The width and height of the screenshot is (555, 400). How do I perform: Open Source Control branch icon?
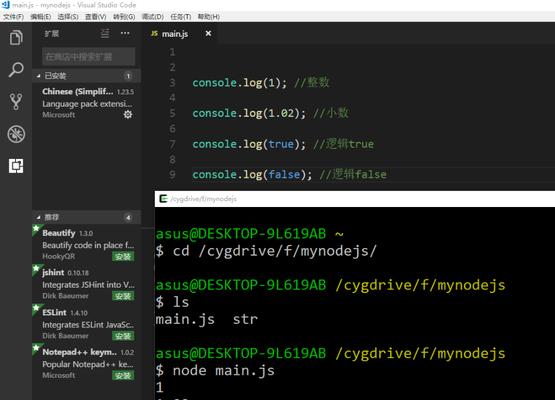pos(16,102)
